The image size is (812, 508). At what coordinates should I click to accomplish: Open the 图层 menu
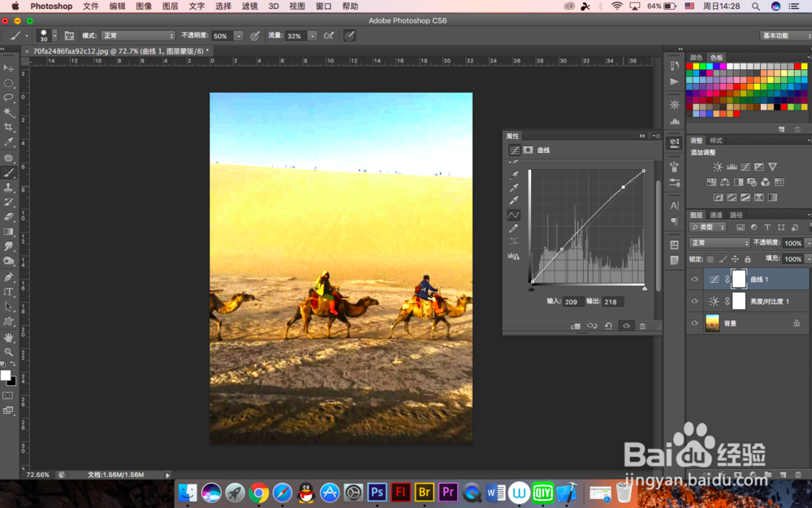point(171,7)
